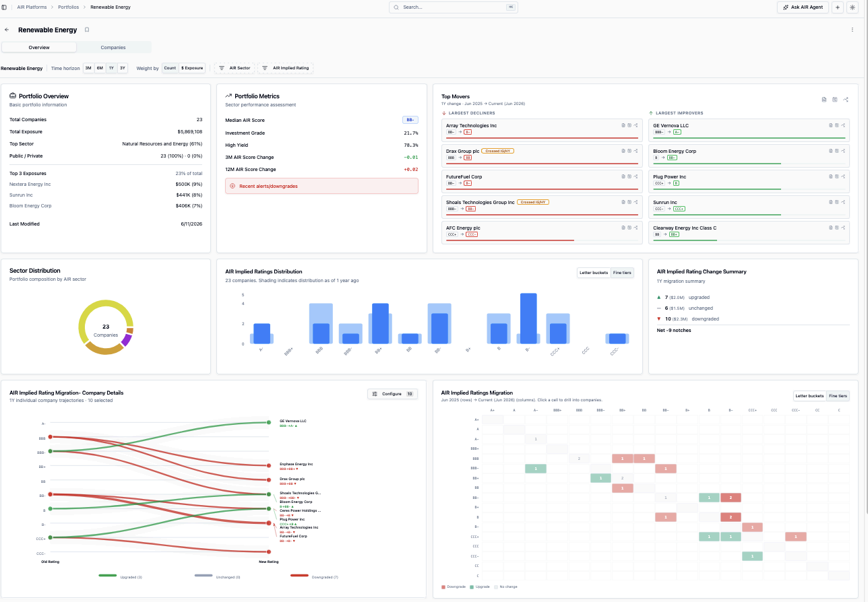Toggle the sidebar panel icon
Screen dimensions: 868x602
tap(5, 7)
